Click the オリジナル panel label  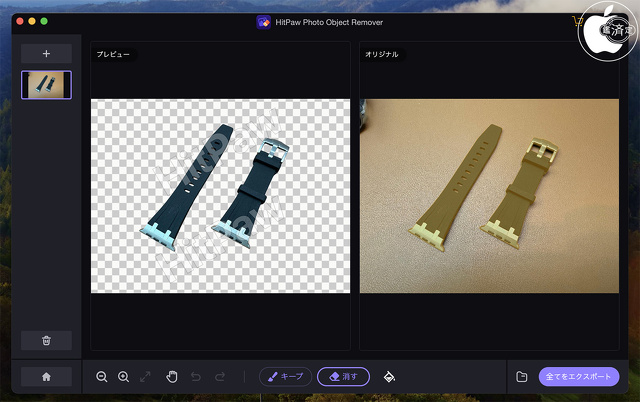point(382,54)
